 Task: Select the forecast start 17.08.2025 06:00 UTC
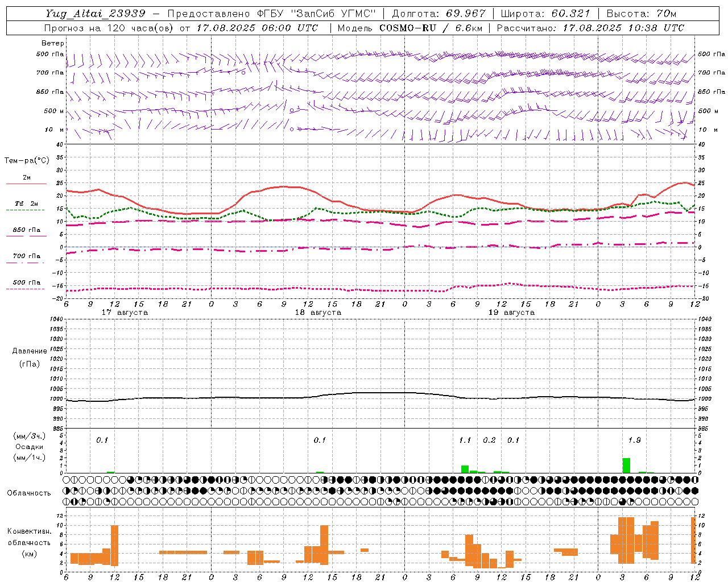pyautogui.click(x=257, y=28)
